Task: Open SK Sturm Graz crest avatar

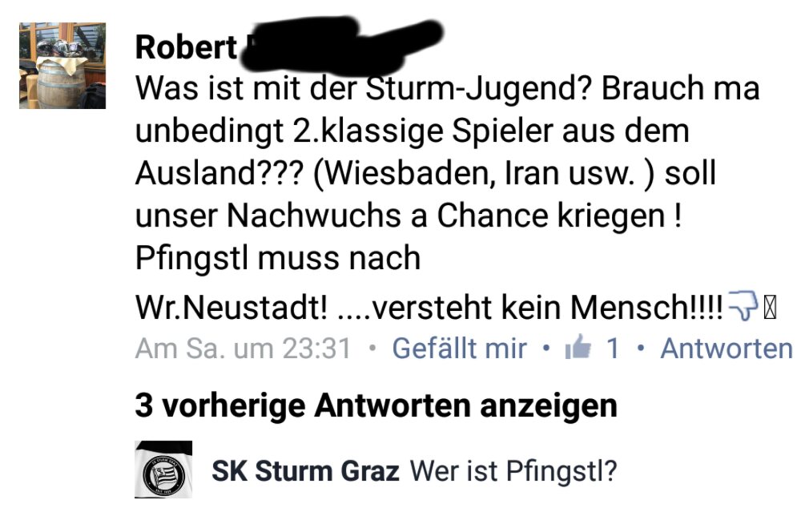Action: (x=163, y=470)
